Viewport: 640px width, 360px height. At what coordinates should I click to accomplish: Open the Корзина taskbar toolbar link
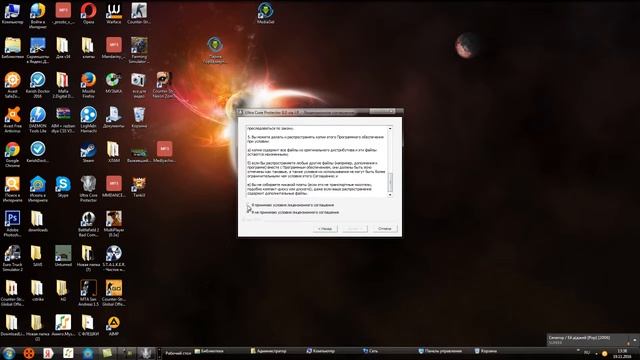pyautogui.click(x=486, y=351)
